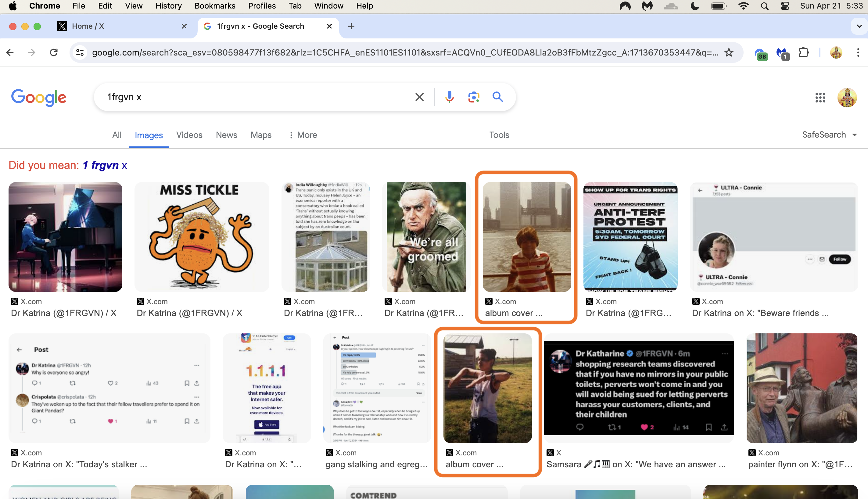Open site information icon in address bar
Image resolution: width=868 pixels, height=499 pixels.
click(80, 52)
